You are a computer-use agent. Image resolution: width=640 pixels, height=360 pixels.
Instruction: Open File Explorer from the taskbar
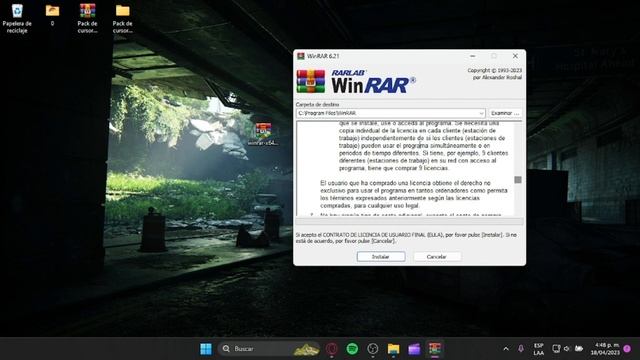point(393,349)
